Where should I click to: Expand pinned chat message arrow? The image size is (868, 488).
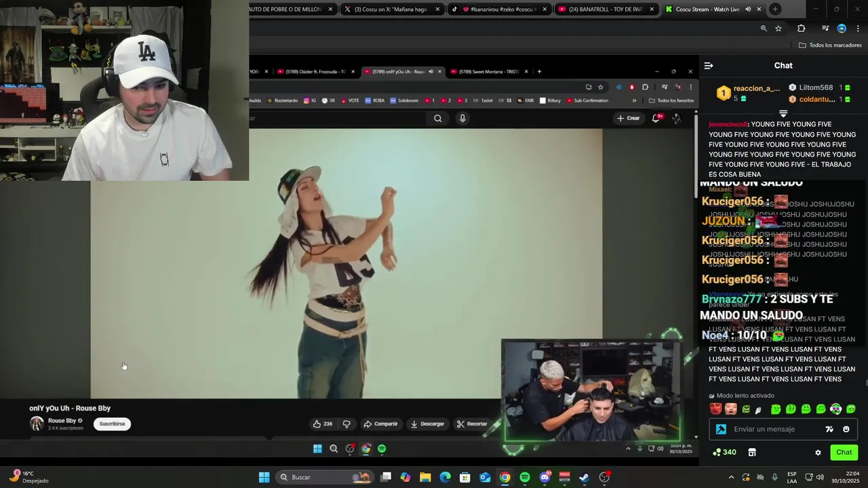[783, 113]
